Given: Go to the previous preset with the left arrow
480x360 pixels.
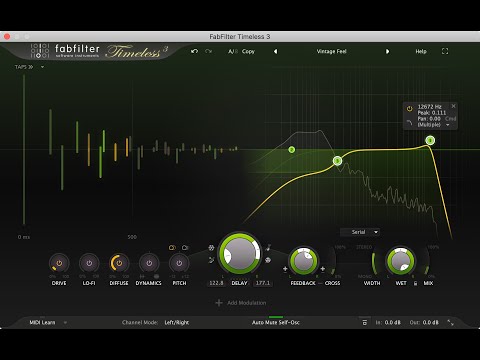Looking at the screenshot, I should [x=275, y=51].
